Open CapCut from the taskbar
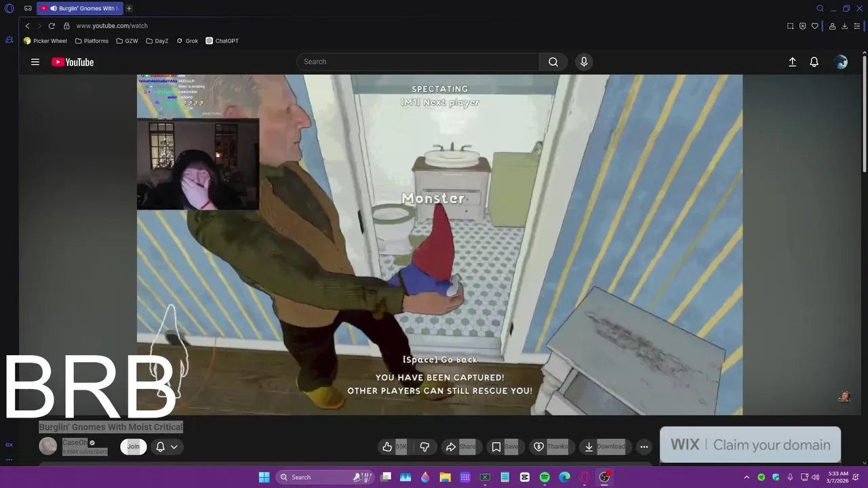Image resolution: width=868 pixels, height=488 pixels. (525, 477)
